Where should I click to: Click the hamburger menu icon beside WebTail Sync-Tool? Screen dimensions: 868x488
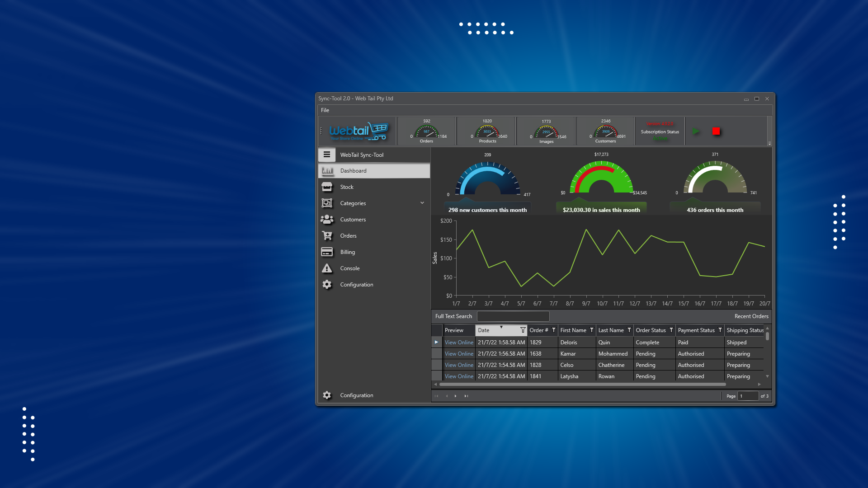tap(326, 155)
